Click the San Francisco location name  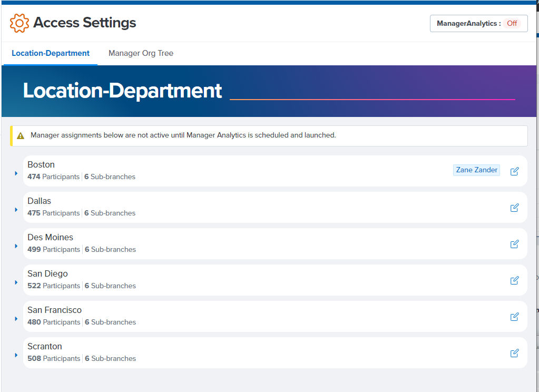click(x=54, y=310)
